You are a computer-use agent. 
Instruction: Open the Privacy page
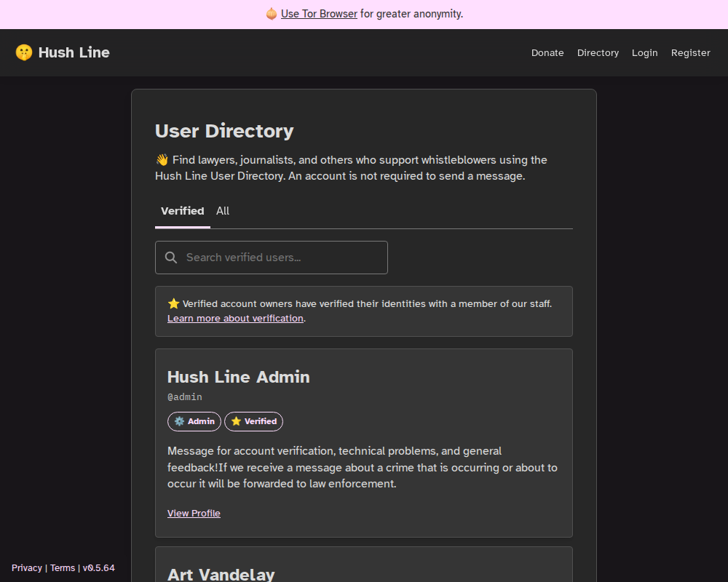tap(26, 567)
